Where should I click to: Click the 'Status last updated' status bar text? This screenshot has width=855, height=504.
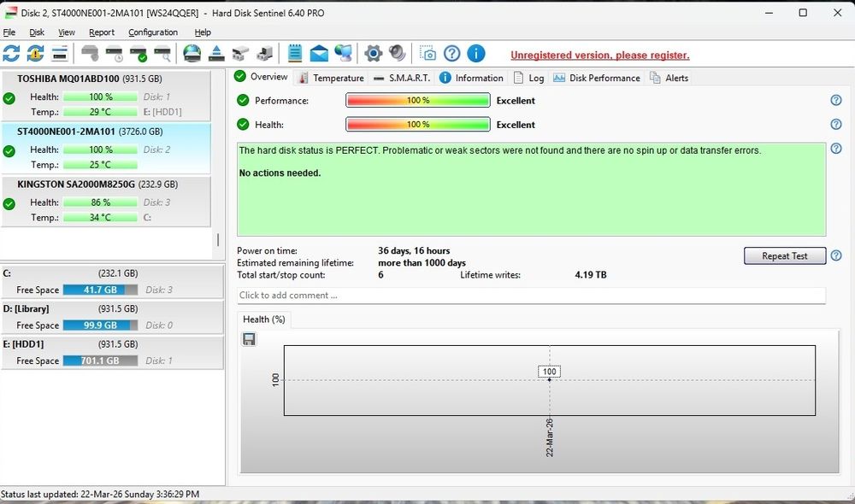click(100, 495)
